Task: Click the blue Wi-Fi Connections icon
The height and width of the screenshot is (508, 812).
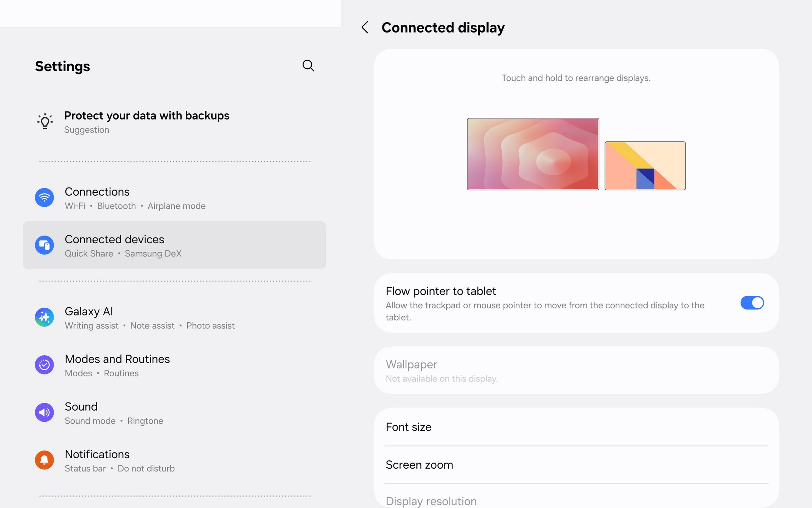Action: [44, 197]
